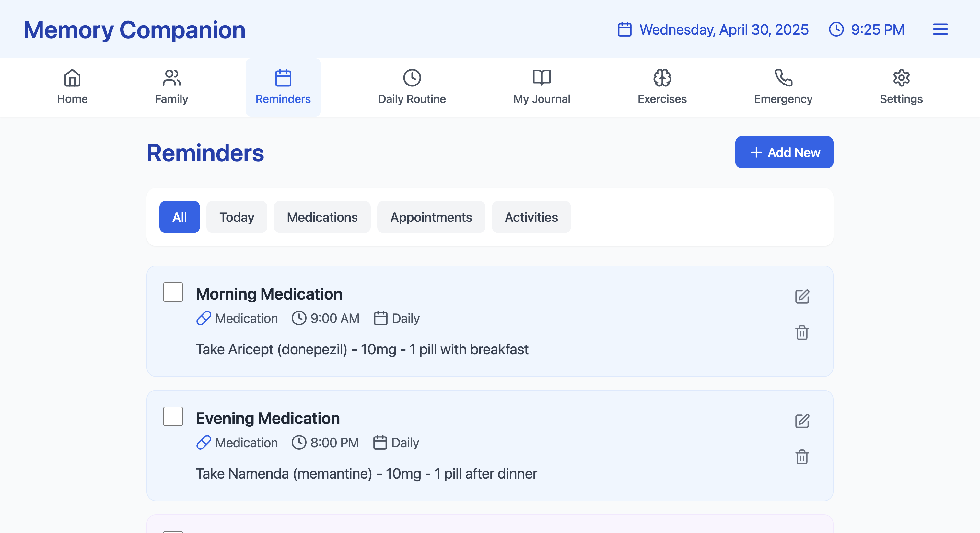Image resolution: width=980 pixels, height=533 pixels.
Task: Go to Emergency phone section
Action: click(783, 87)
